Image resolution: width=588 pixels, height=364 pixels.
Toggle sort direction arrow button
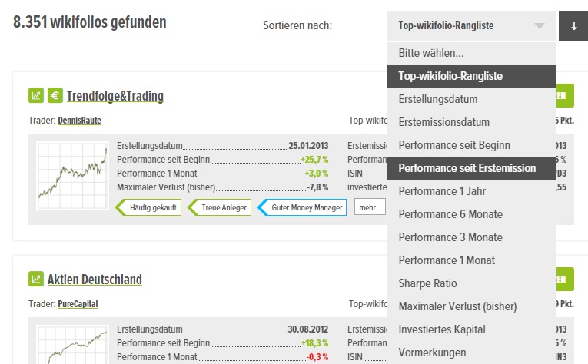pos(573,25)
